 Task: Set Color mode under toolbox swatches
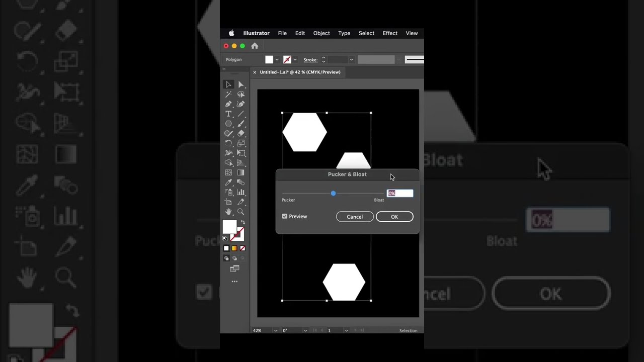point(226,248)
